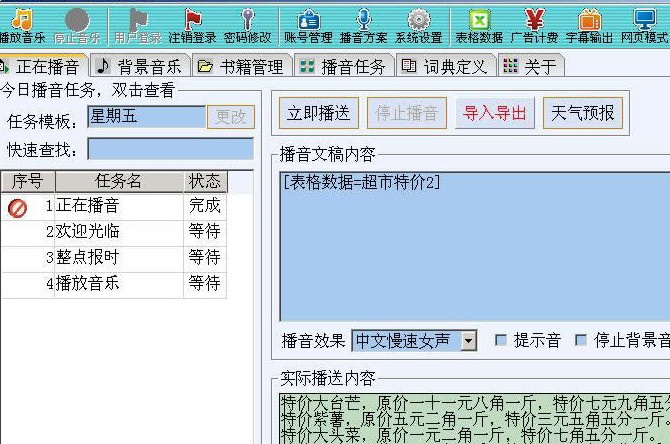670x444 pixels.
Task: Enable the 提示音 checkbox
Action: click(500, 340)
